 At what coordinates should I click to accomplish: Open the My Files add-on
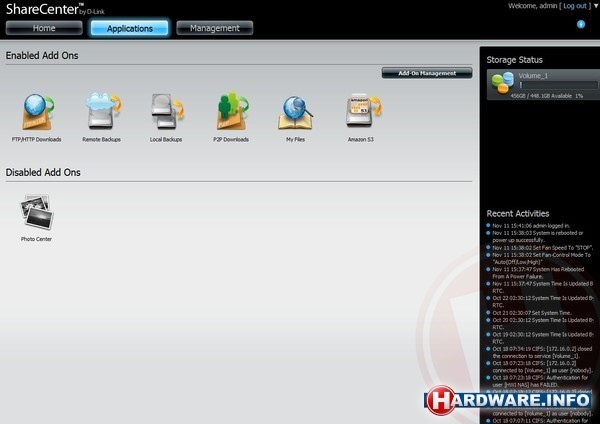point(295,112)
